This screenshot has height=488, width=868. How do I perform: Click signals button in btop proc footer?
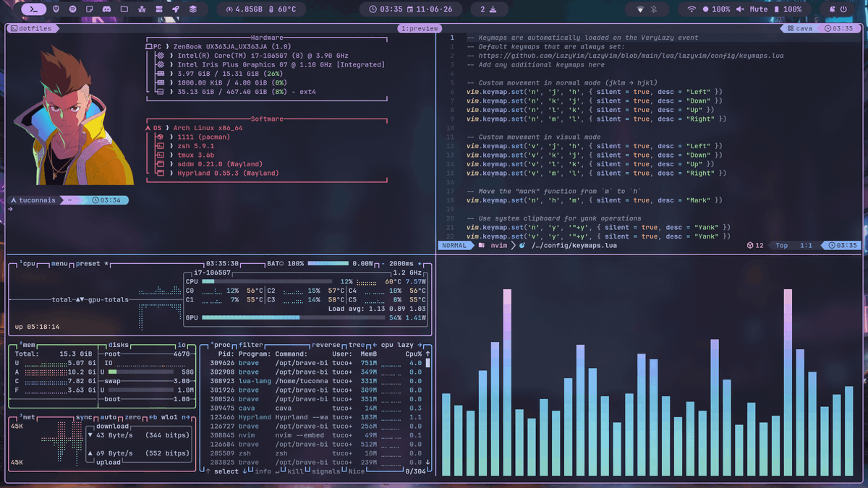click(326, 471)
